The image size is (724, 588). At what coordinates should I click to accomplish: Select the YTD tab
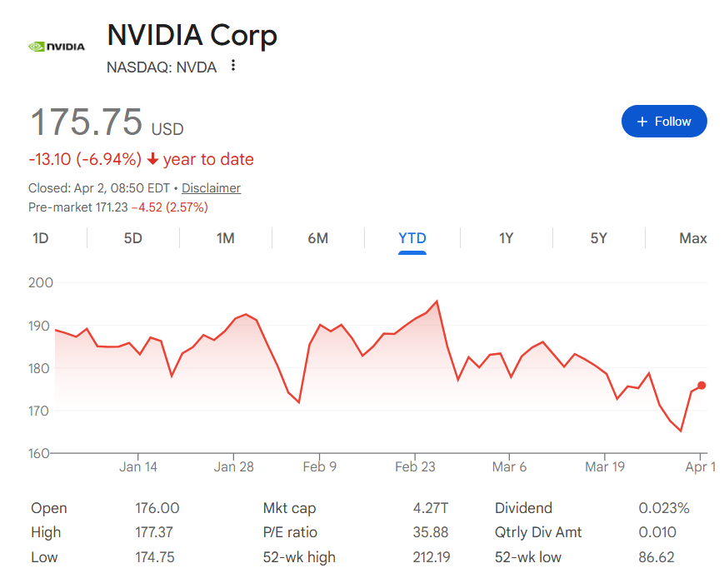[412, 238]
